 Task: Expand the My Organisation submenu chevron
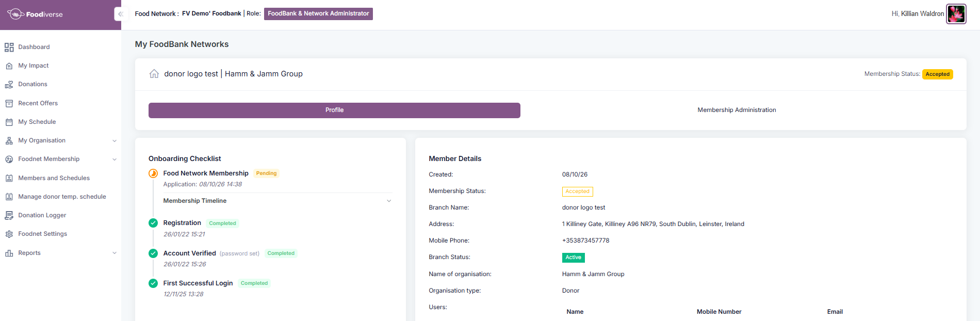tap(115, 141)
